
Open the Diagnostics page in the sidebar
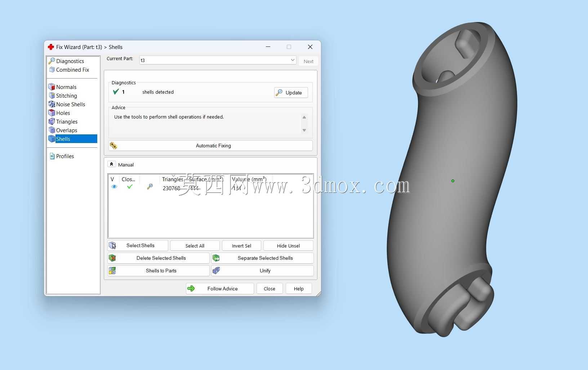click(x=70, y=61)
